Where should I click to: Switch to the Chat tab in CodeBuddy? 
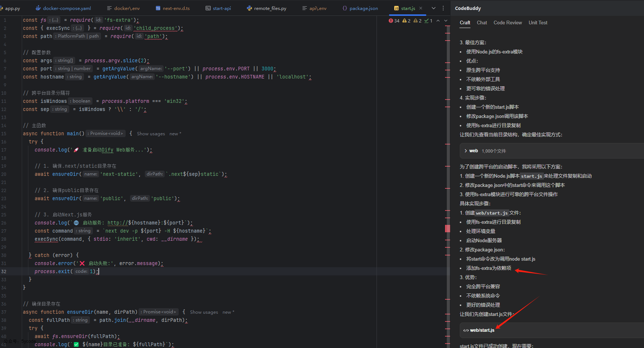pyautogui.click(x=482, y=23)
